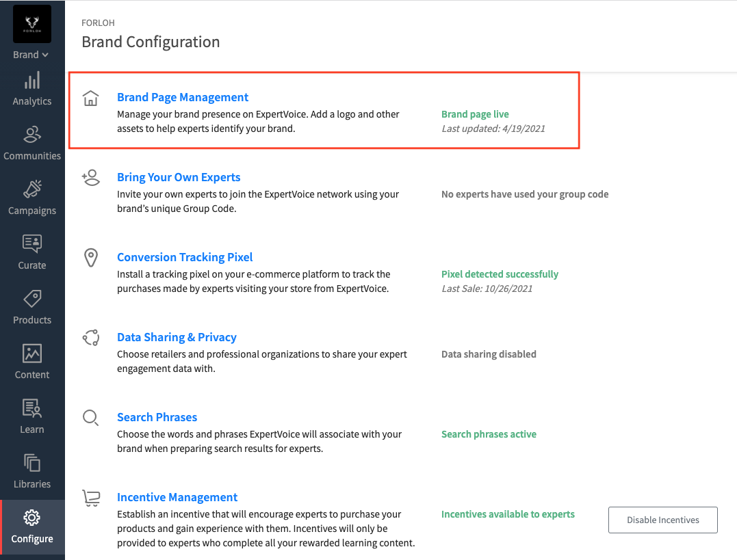This screenshot has height=560, width=737.
Task: Click the Brand Configuration page heading
Action: (151, 42)
